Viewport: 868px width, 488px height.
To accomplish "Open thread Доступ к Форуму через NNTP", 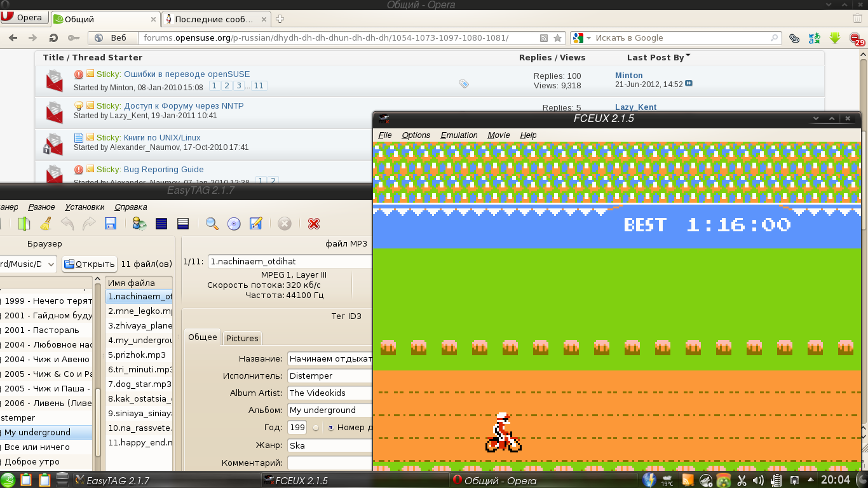I will [184, 105].
